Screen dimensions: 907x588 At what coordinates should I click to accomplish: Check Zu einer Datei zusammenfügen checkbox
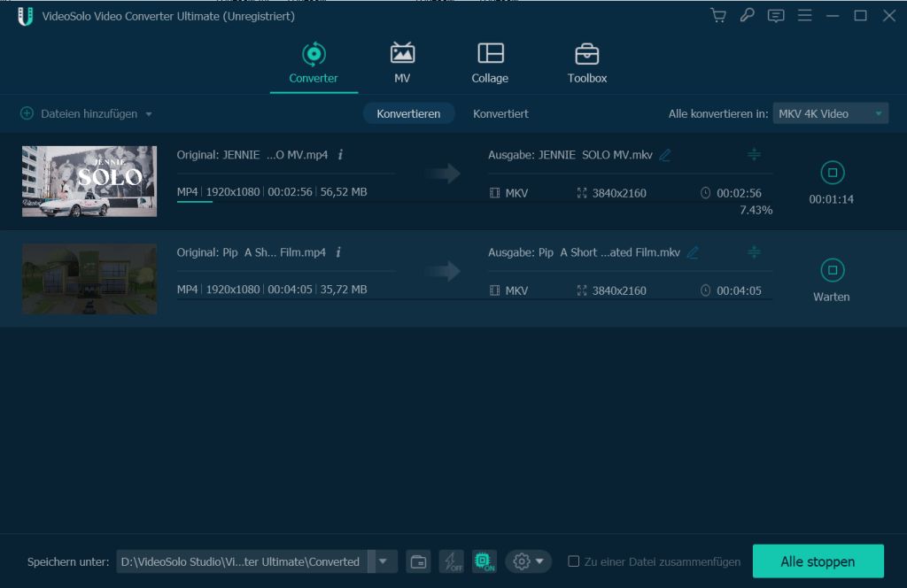[573, 561]
